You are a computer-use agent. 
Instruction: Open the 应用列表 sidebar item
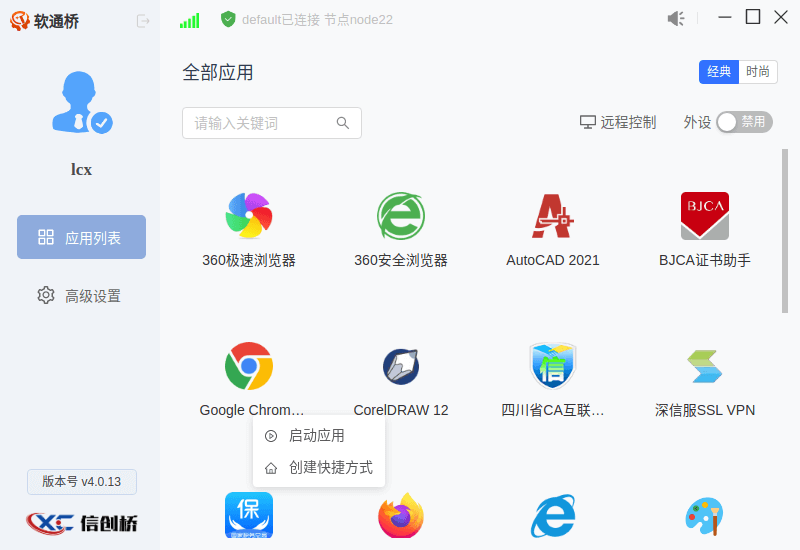(x=82, y=237)
